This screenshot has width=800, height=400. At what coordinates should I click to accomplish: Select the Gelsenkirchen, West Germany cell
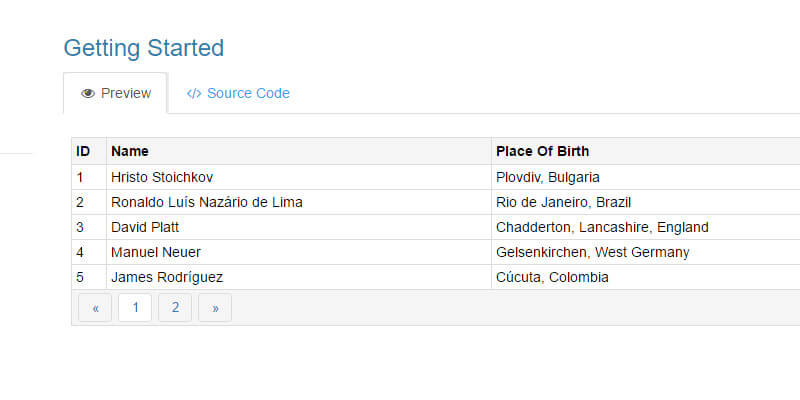[x=593, y=252]
